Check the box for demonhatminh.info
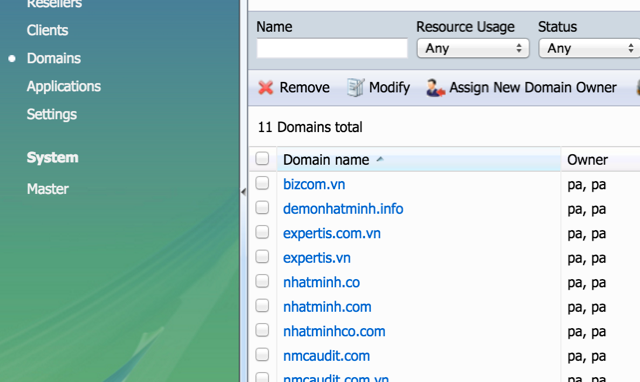This screenshot has width=640, height=382. (x=262, y=208)
